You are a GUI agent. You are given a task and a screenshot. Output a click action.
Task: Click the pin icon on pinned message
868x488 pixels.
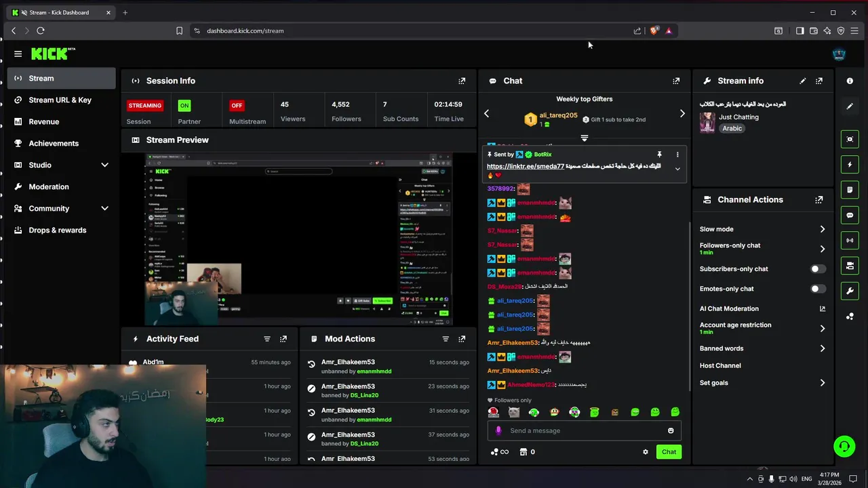(x=659, y=155)
